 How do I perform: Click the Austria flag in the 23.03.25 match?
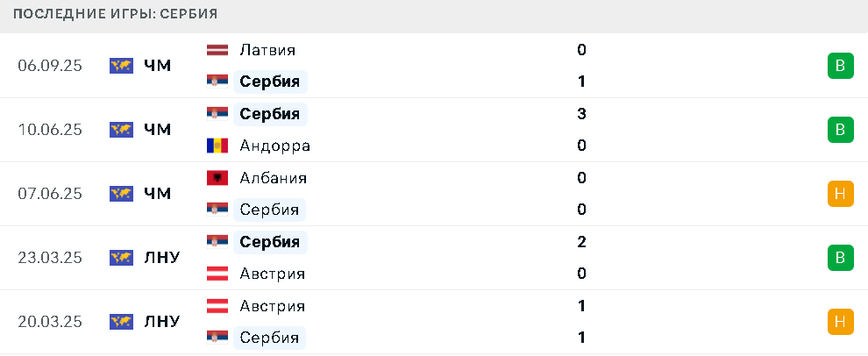[x=217, y=274]
